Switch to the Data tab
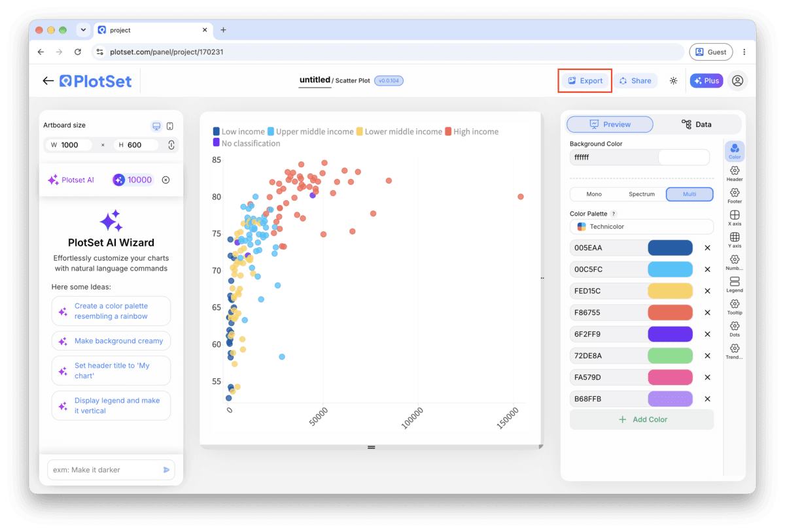Screen dimensions: 785x532 tap(697, 124)
